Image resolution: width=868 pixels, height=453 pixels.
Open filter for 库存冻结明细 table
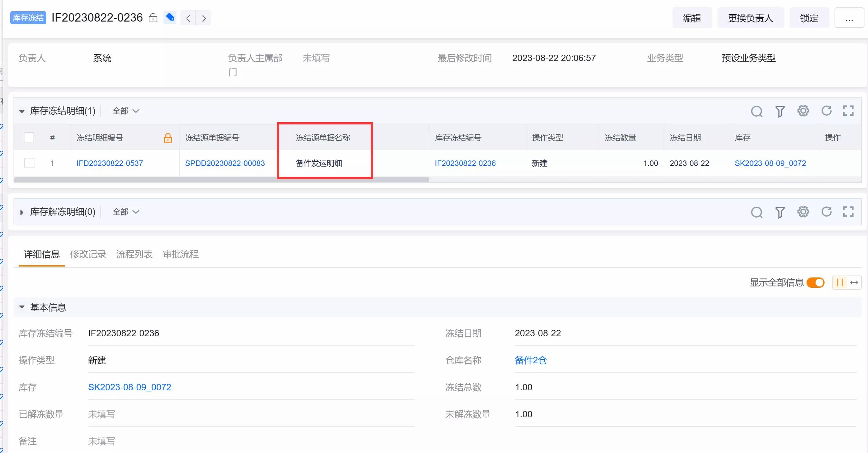[780, 111]
